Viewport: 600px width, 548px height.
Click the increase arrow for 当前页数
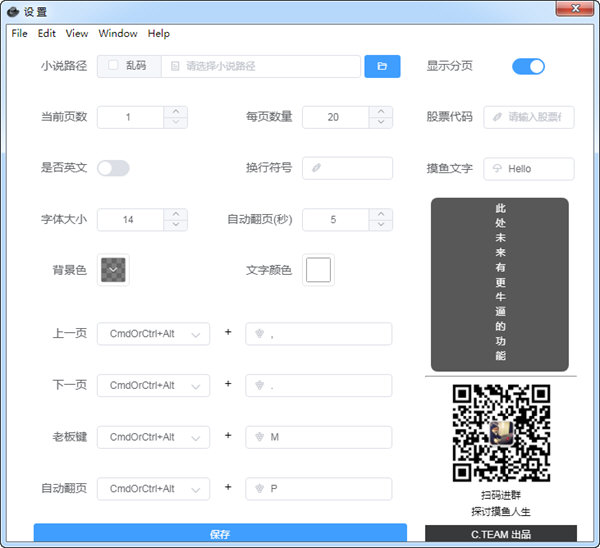coord(176,111)
